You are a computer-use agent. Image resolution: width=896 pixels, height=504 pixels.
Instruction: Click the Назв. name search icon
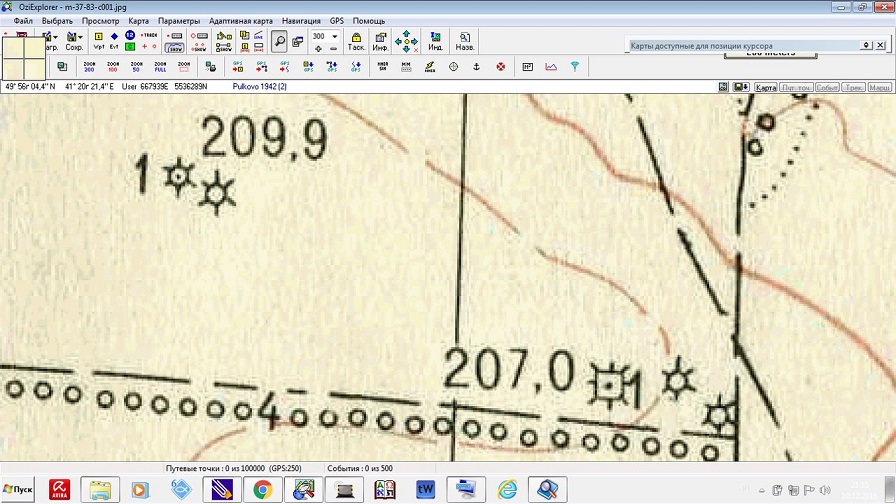click(x=465, y=41)
